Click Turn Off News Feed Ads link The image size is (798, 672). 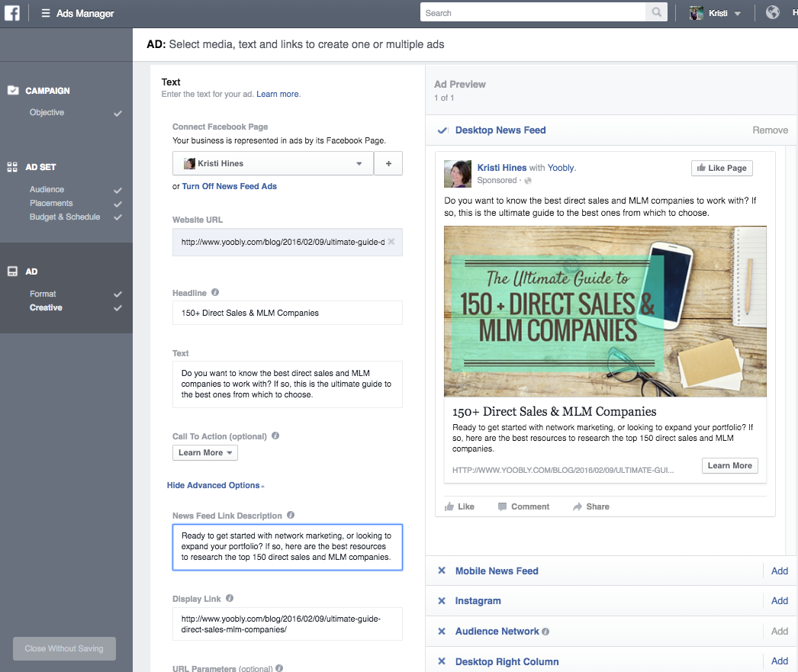click(x=230, y=186)
